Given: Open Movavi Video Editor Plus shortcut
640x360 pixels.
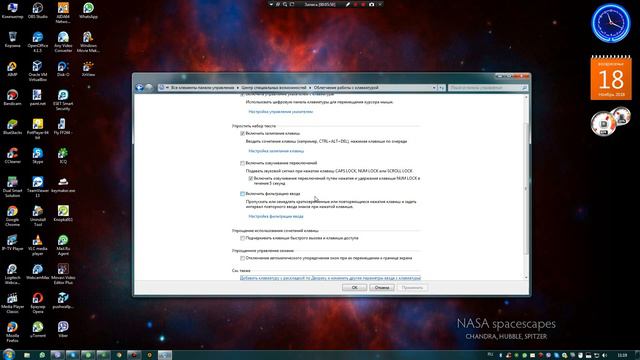Looking at the screenshot, I should coord(63,274).
